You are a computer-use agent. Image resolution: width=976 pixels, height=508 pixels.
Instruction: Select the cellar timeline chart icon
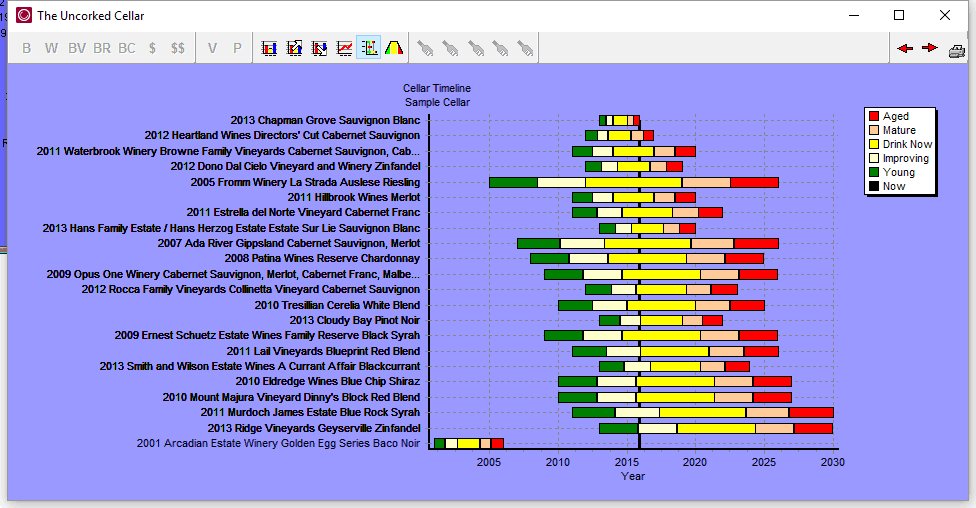click(x=368, y=48)
